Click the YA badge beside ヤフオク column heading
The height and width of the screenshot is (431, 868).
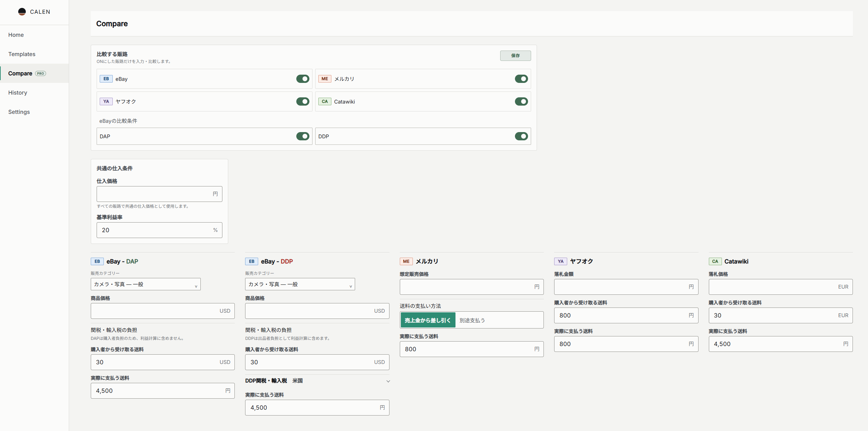[x=561, y=261]
